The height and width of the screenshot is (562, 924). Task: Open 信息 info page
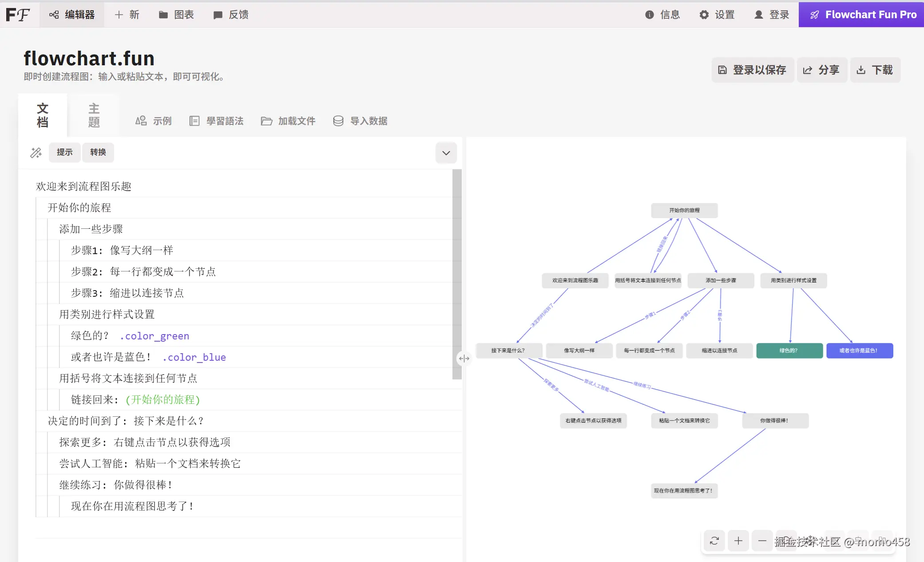point(662,15)
